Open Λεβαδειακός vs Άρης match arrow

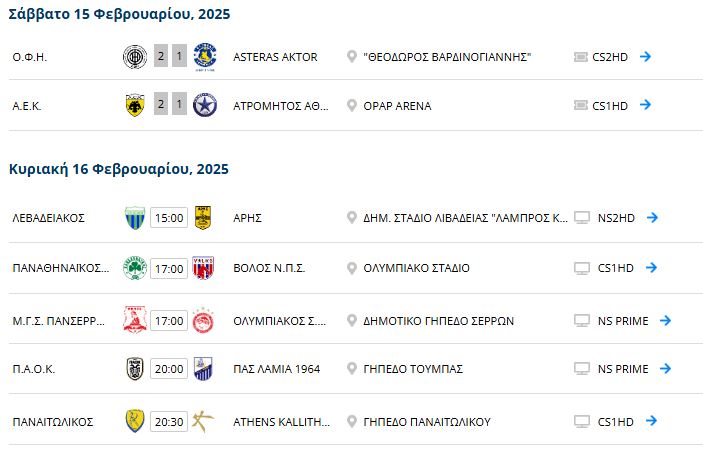tap(652, 217)
